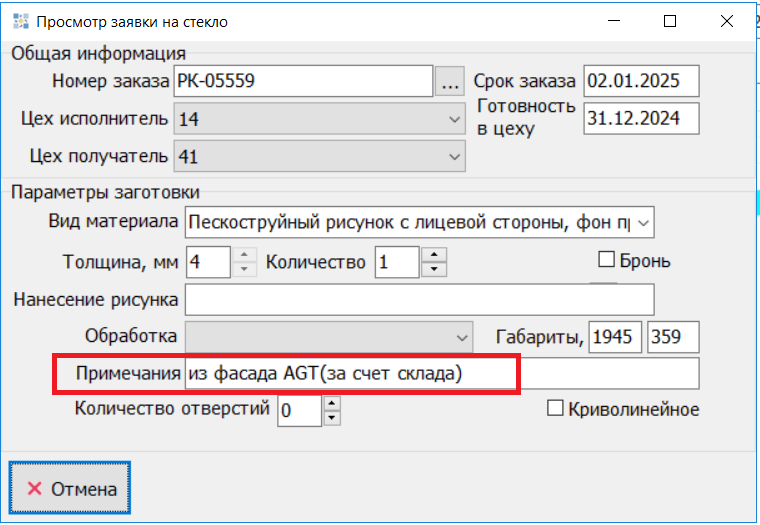
Task: Click the ellipsis button next to order number
Action: tap(449, 82)
